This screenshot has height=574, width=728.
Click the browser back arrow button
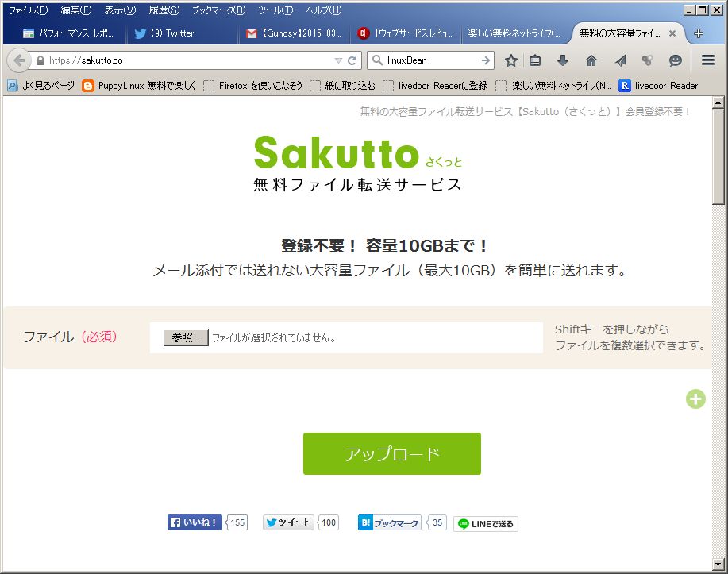19,60
